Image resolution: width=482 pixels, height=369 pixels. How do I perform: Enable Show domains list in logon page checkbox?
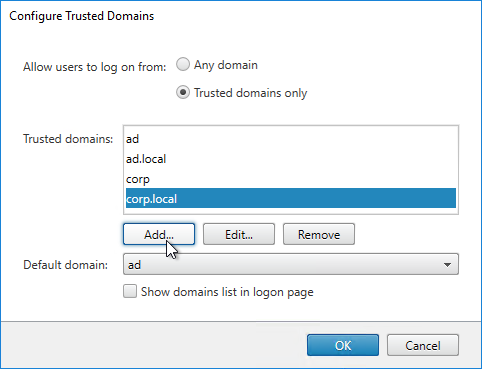click(130, 291)
